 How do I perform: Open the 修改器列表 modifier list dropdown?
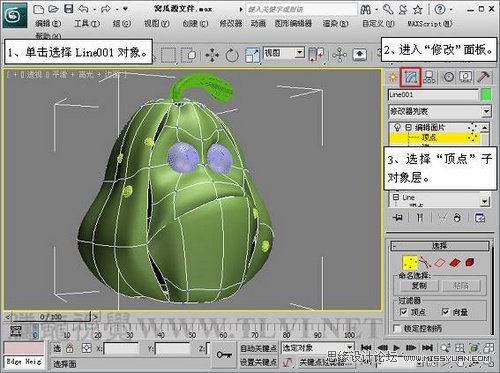pos(440,111)
